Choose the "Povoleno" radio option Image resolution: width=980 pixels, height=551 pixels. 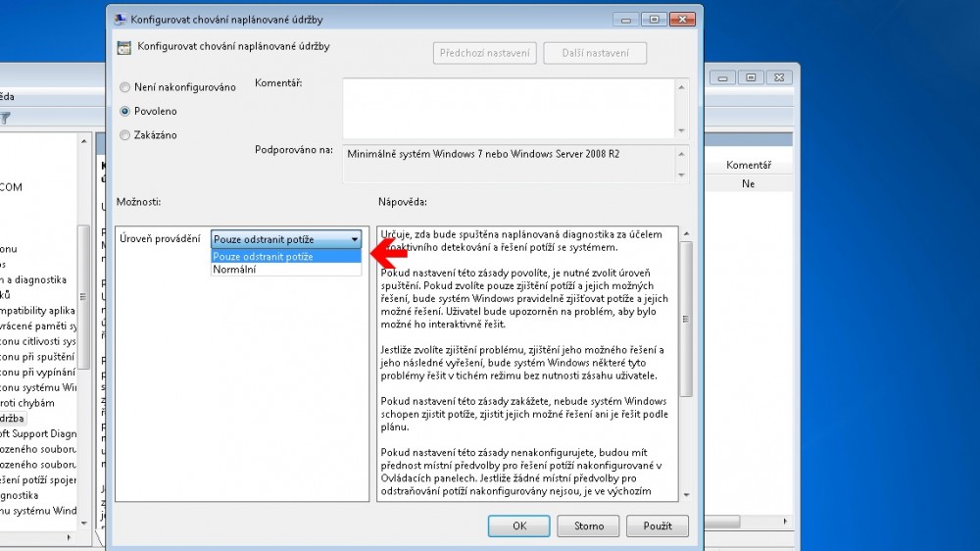124,112
